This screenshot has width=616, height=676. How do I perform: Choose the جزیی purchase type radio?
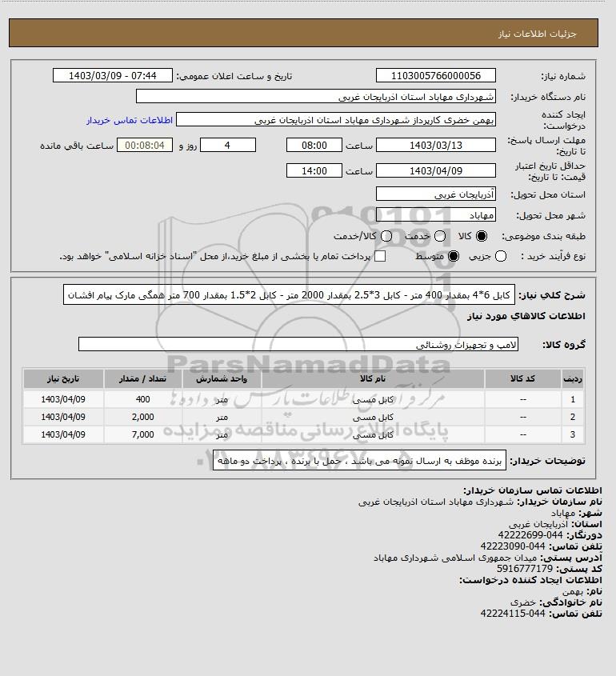point(501,257)
